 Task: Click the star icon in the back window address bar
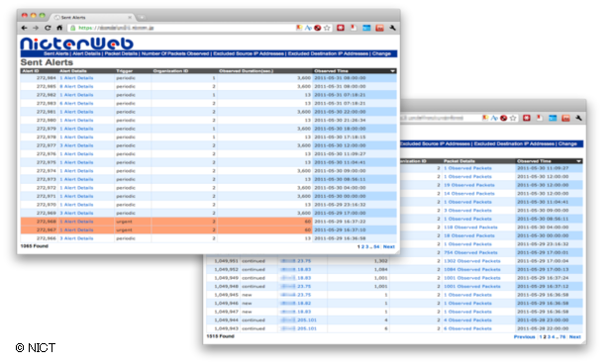[x=513, y=118]
